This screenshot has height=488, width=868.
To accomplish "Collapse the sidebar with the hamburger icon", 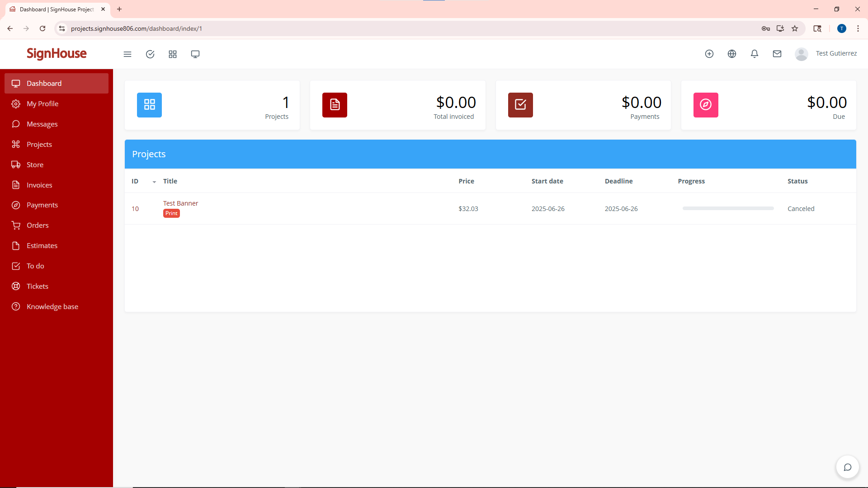I will click(x=127, y=54).
